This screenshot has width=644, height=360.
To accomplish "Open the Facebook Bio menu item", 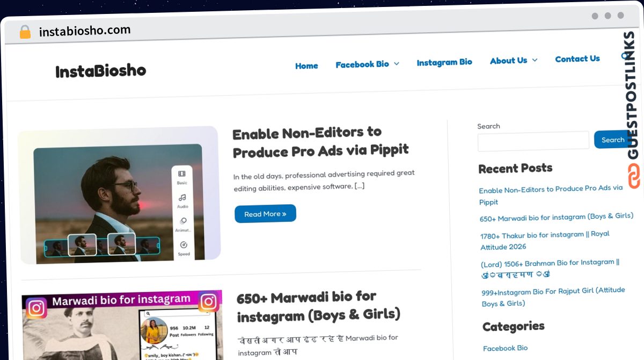I will tap(362, 64).
